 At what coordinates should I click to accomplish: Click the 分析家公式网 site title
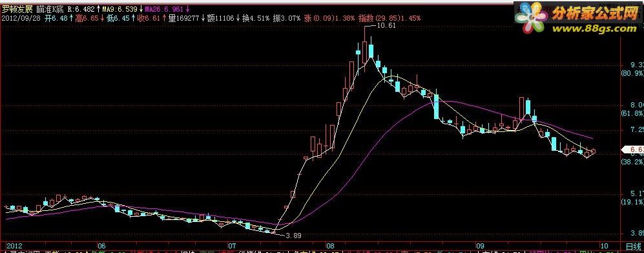tap(594, 14)
